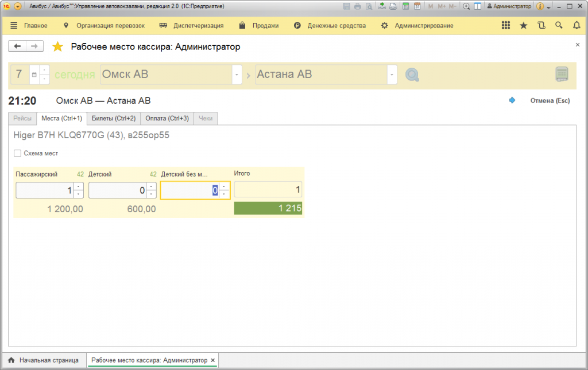Click the blue arrow next to Отмена
Image resolution: width=588 pixels, height=370 pixels.
pos(512,100)
